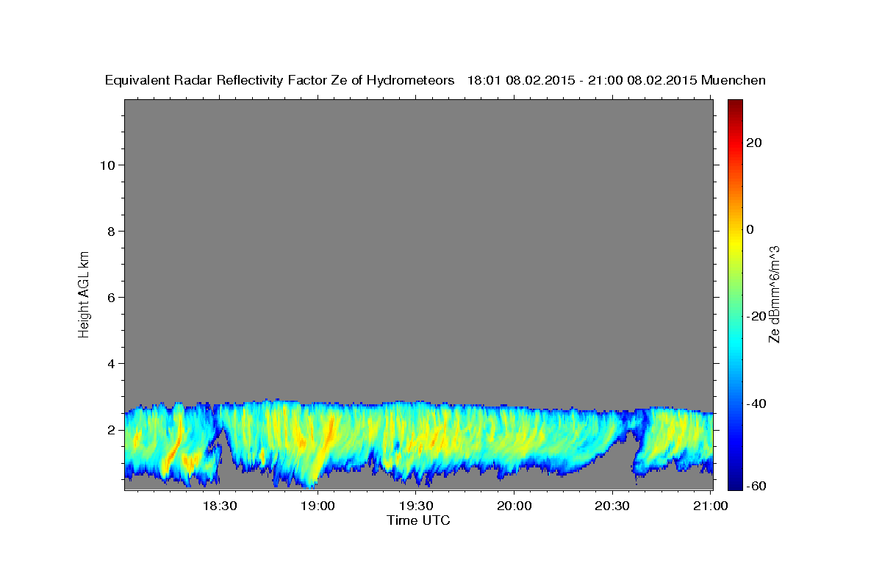This screenshot has width=882, height=588.
Task: Click the height tick label '4'
Action: [x=112, y=363]
